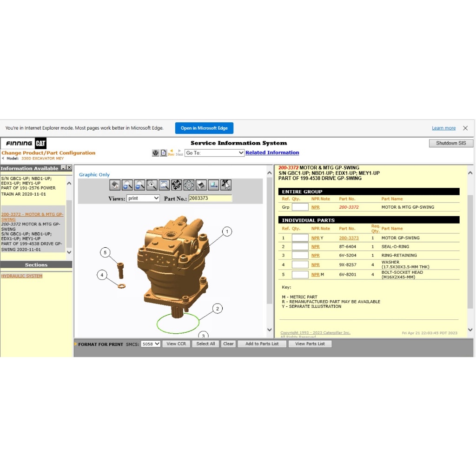
Task: Click the Caterpillar copyright link
Action: tap(315, 333)
